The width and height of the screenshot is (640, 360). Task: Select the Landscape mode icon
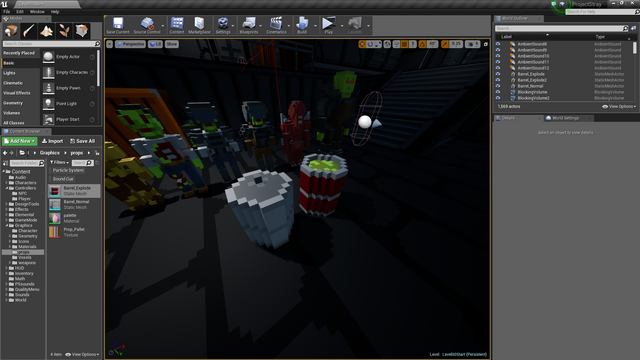[x=46, y=31]
